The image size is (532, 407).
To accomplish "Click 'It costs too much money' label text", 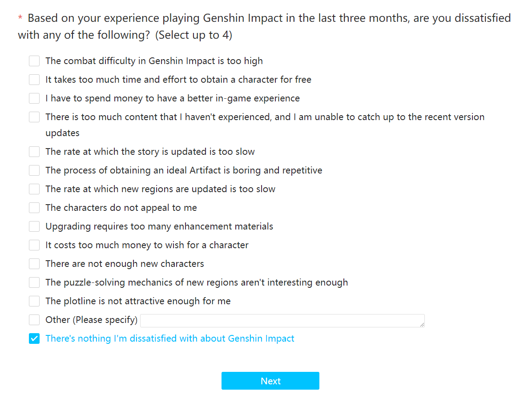I will point(147,245).
